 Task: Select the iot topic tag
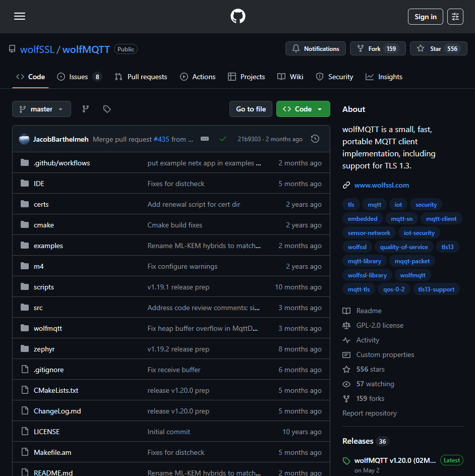[398, 205]
